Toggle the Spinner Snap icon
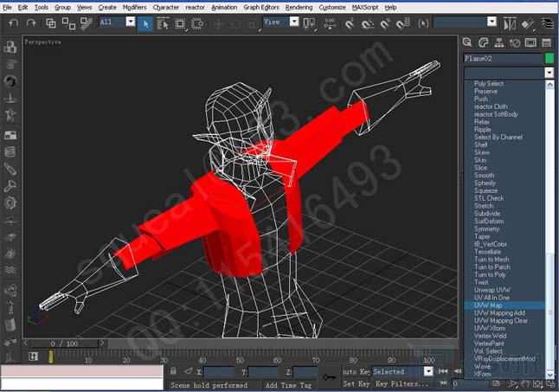559x392 pixels. 403,24
